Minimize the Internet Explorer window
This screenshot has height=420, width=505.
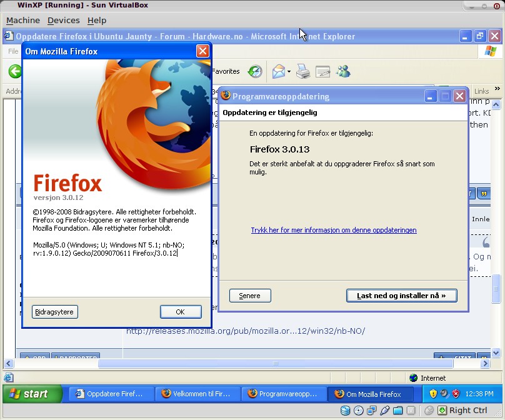click(465, 36)
